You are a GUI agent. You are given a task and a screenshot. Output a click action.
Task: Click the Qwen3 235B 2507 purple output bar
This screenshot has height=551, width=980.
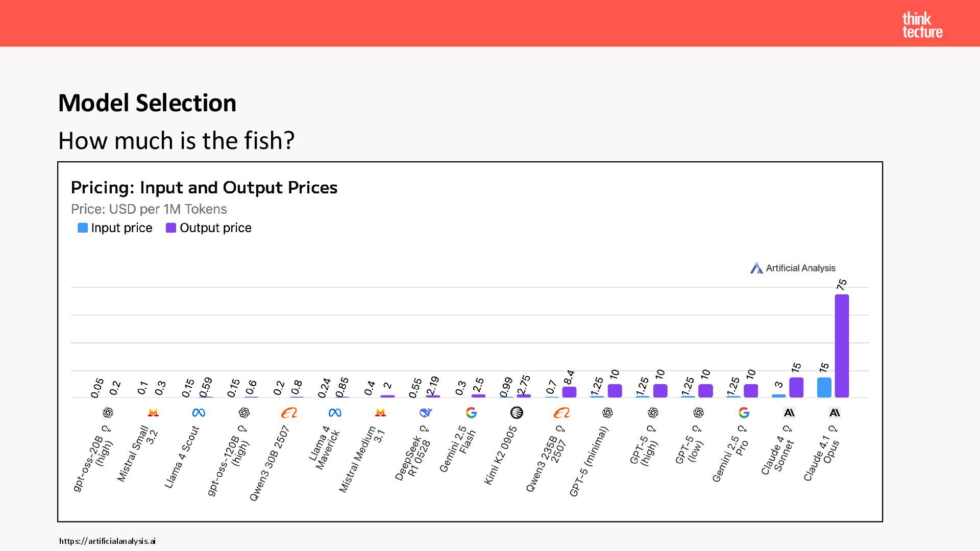(x=569, y=392)
